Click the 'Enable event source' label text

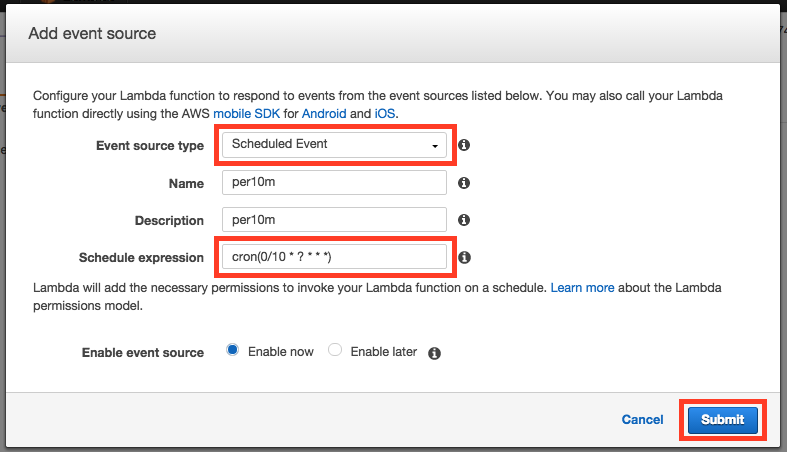click(x=142, y=352)
